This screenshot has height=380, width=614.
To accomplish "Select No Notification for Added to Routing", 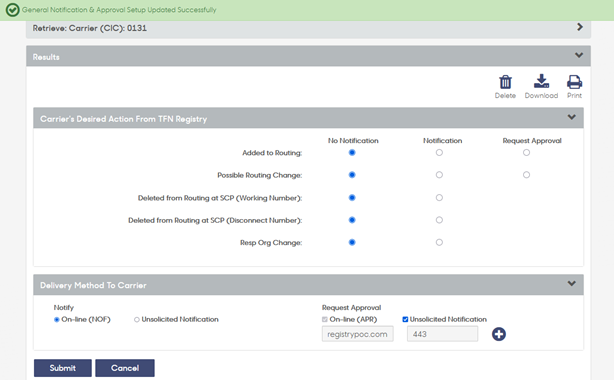I will pyautogui.click(x=352, y=152).
